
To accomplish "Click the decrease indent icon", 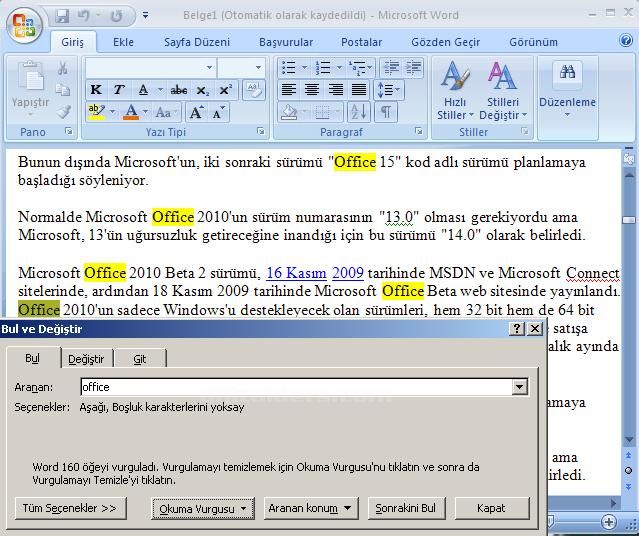I will click(391, 68).
